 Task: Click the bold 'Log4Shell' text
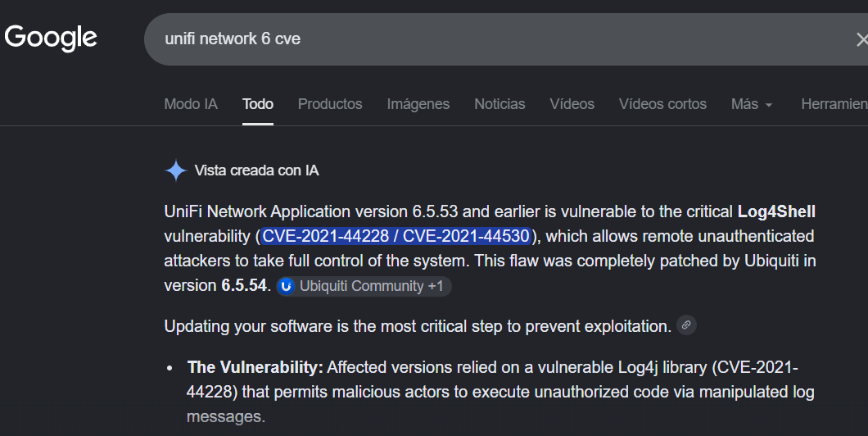point(776,211)
